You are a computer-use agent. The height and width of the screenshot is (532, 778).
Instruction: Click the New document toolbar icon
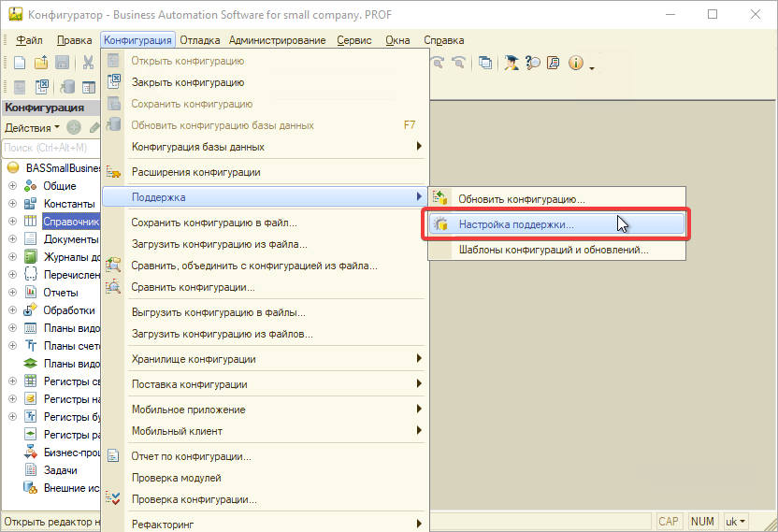click(19, 63)
